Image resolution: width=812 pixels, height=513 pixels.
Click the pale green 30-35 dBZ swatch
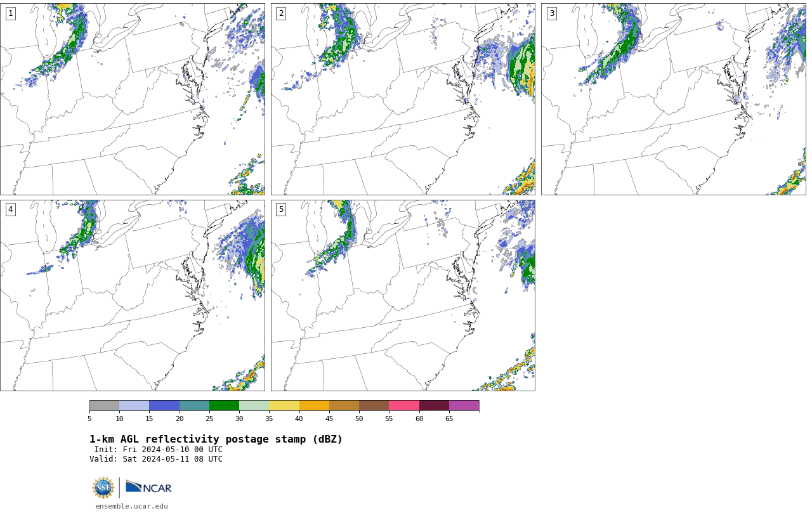(x=254, y=406)
